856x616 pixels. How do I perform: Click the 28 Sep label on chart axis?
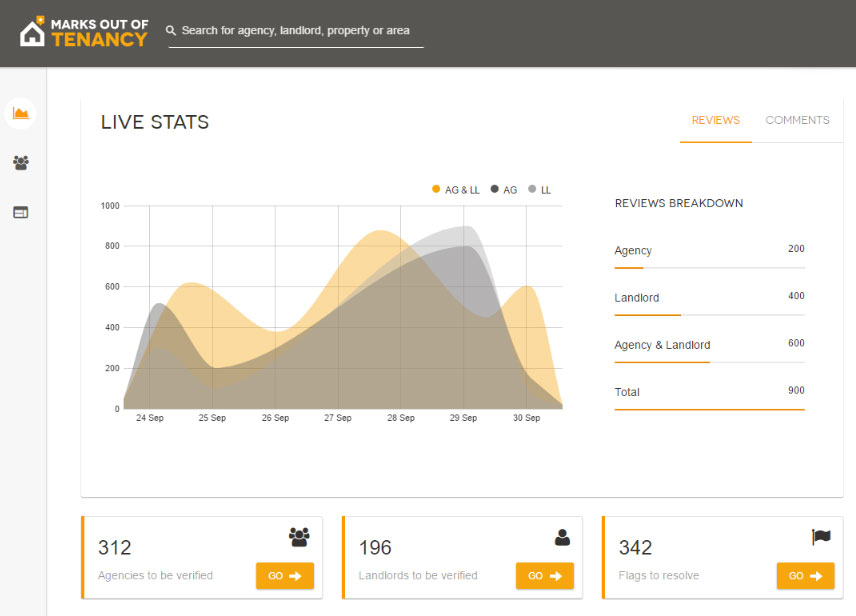click(x=400, y=418)
